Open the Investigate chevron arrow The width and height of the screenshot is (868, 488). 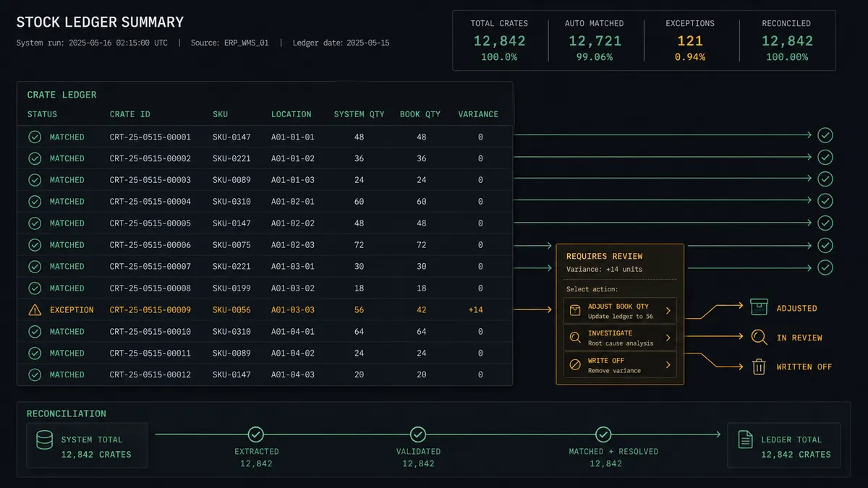pyautogui.click(x=668, y=338)
